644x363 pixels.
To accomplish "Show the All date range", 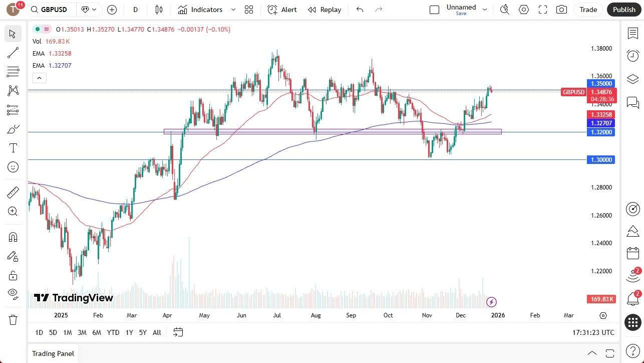I will click(x=157, y=332).
